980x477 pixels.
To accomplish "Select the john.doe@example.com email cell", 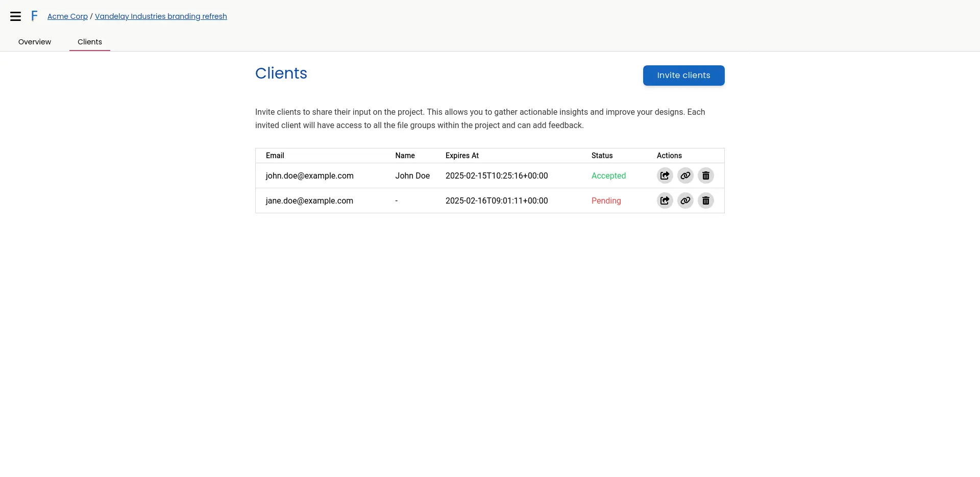I will click(x=309, y=175).
